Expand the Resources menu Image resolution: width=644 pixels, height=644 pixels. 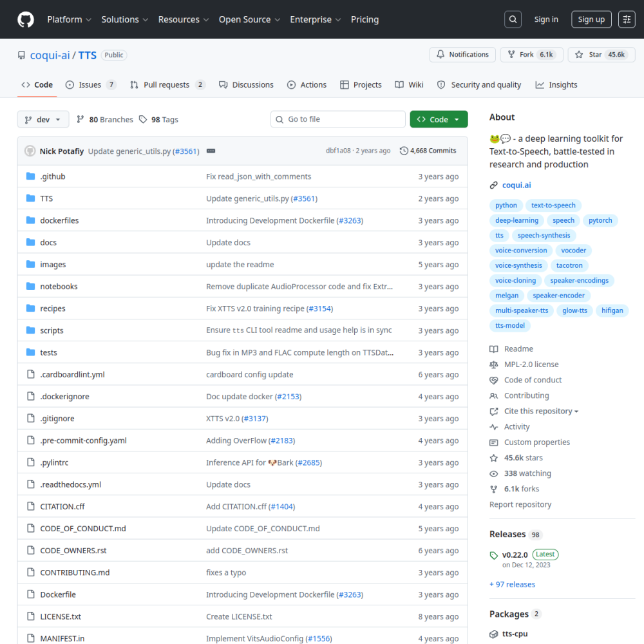click(x=183, y=19)
